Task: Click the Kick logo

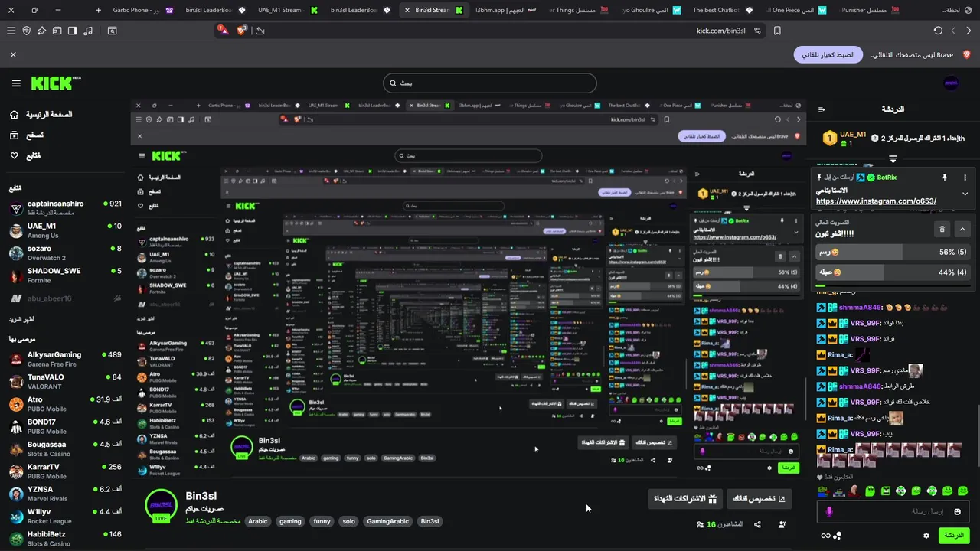Action: click(x=56, y=83)
